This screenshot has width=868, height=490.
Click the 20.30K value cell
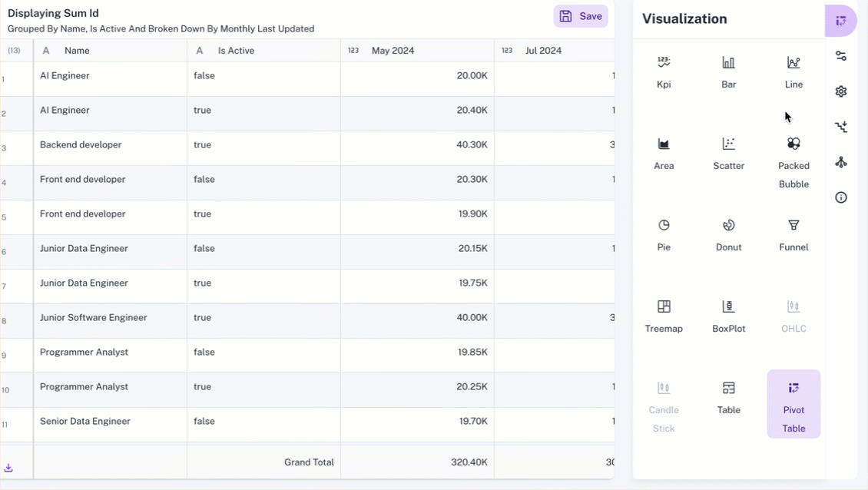(417, 183)
